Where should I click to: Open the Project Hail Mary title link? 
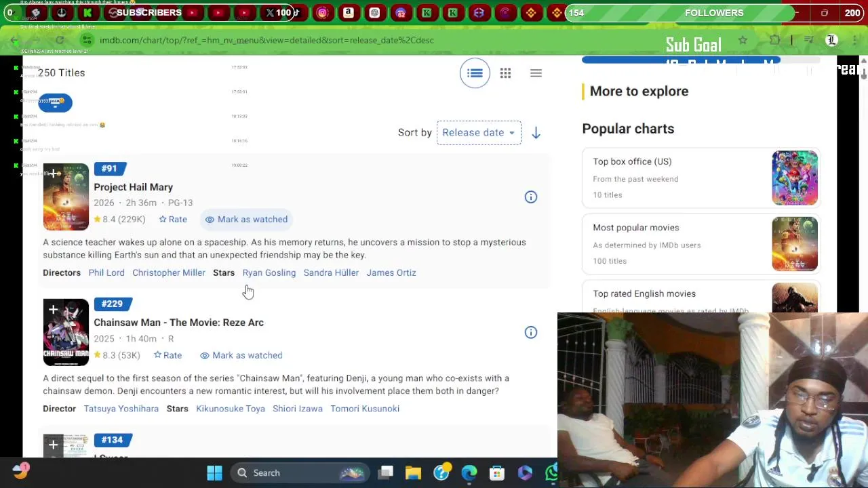pos(133,187)
